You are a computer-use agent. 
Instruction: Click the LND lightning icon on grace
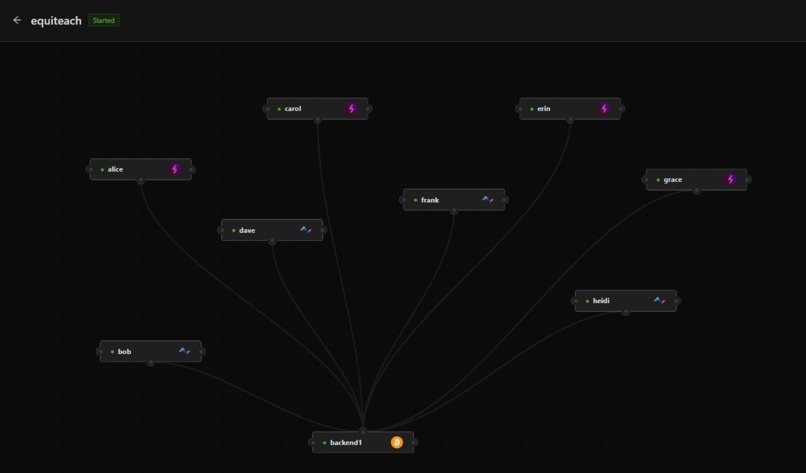pyautogui.click(x=730, y=179)
